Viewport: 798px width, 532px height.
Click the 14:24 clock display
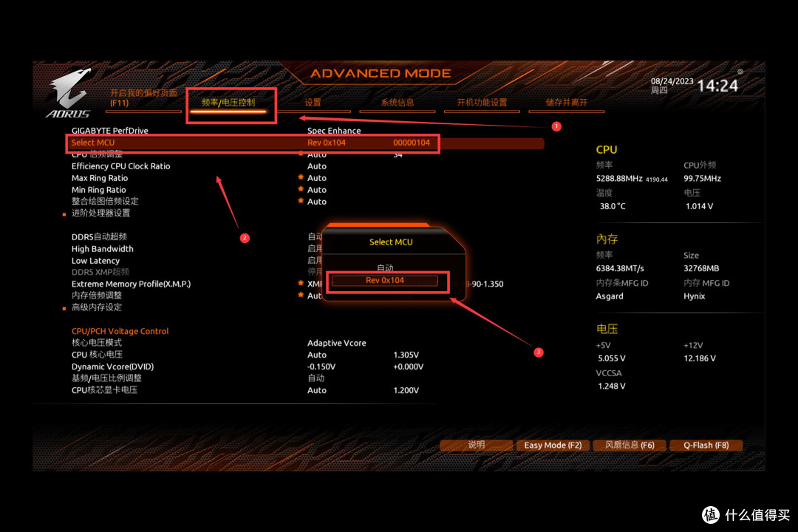coord(717,86)
